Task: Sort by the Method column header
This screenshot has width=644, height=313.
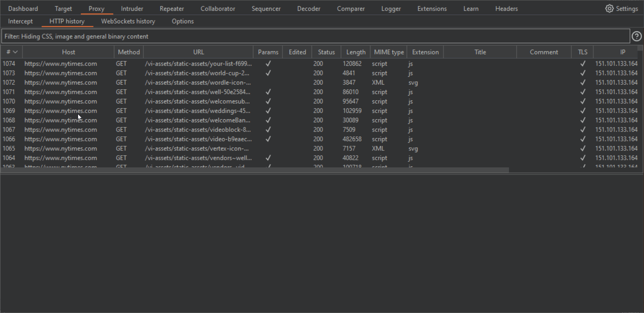Action: (x=129, y=52)
